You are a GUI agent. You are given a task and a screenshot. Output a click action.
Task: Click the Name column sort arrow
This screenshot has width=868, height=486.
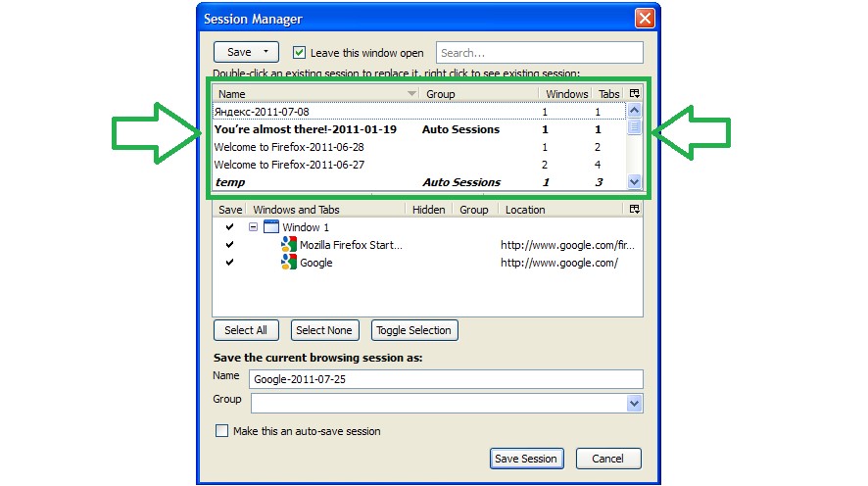[x=411, y=94]
